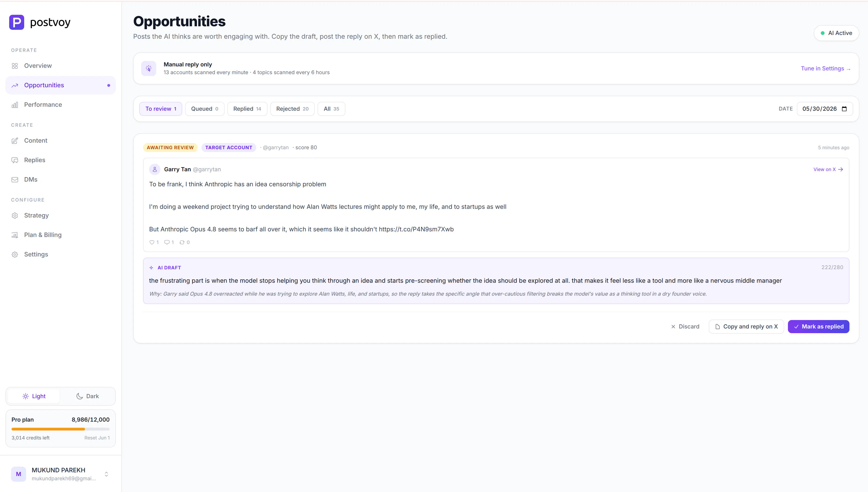Image resolution: width=868 pixels, height=492 pixels.
Task: Click the 222/280 character counter
Action: [x=832, y=267]
